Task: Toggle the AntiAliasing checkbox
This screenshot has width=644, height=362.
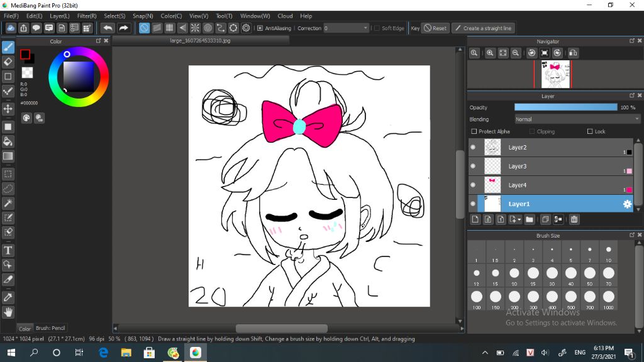Action: (260, 28)
